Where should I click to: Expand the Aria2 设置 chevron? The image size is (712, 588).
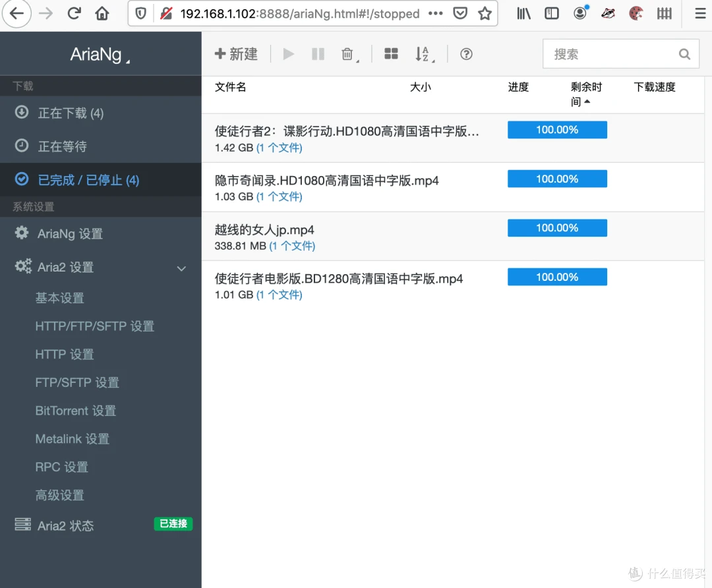click(x=182, y=268)
